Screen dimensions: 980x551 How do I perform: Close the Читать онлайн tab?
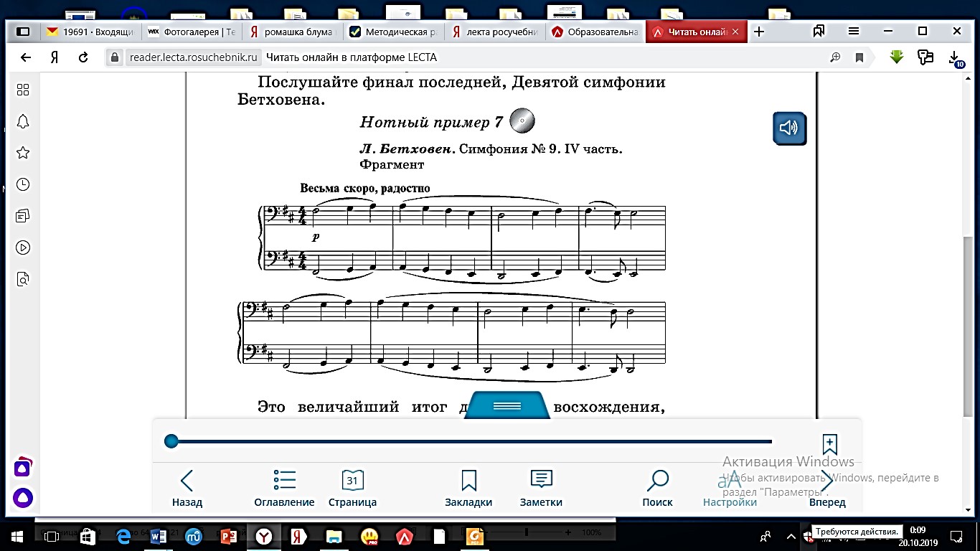[x=735, y=32]
